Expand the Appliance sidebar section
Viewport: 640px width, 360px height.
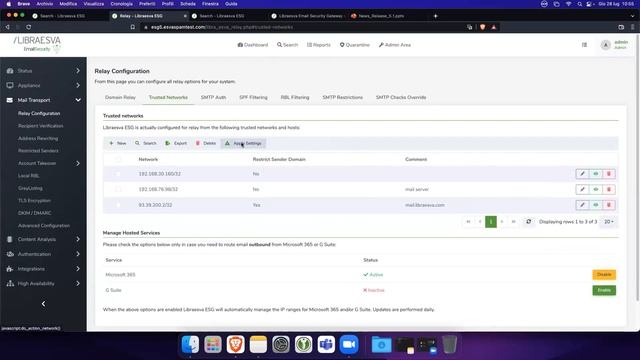point(43,85)
